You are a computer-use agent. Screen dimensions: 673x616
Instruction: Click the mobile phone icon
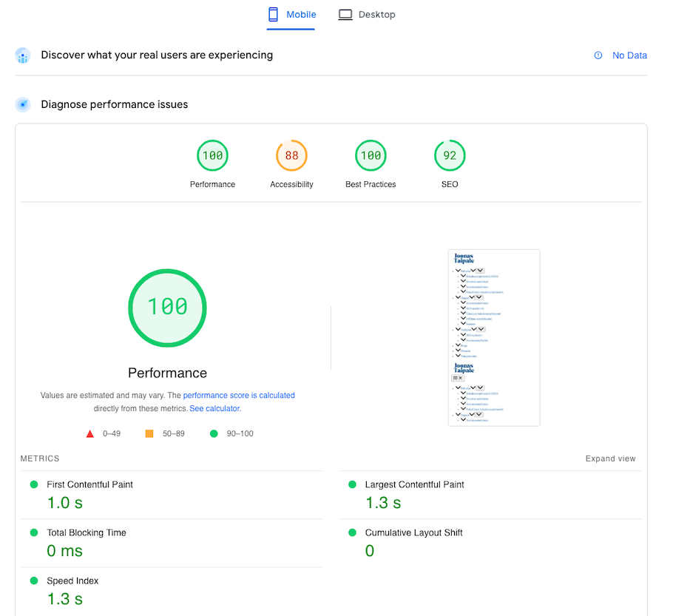pyautogui.click(x=273, y=15)
